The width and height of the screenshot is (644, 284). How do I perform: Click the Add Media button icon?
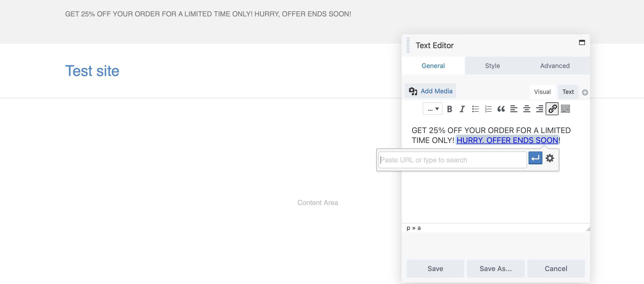point(413,91)
